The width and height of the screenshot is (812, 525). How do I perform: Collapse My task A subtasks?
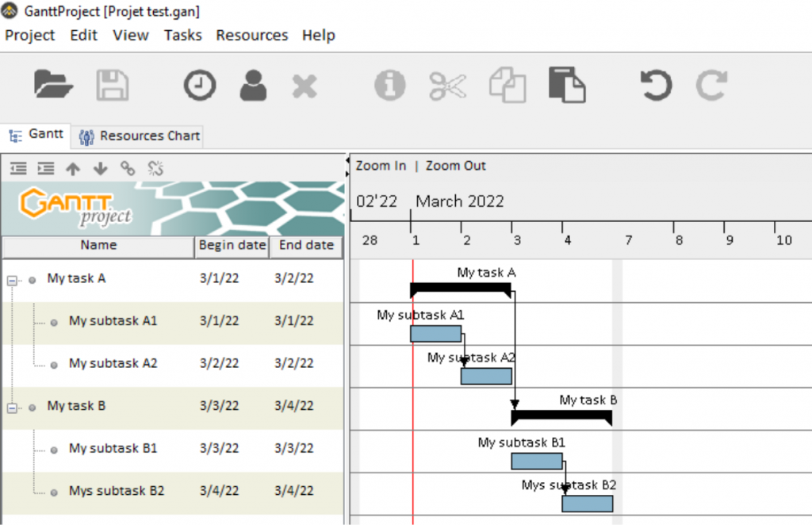[x=11, y=280]
